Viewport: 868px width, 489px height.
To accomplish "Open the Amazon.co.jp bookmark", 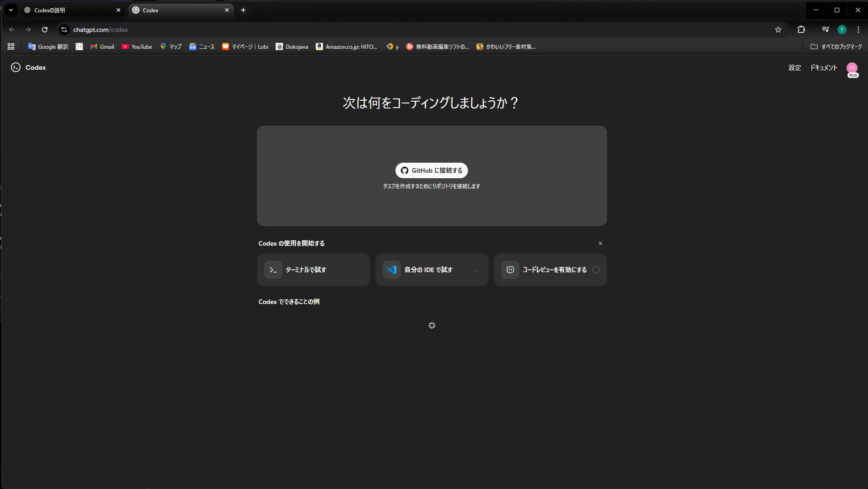I will pos(347,46).
